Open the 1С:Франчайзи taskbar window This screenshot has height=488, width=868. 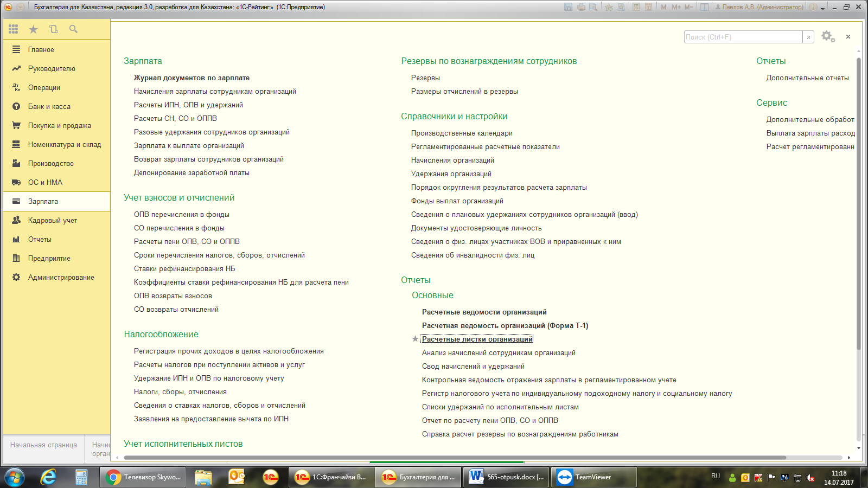tap(331, 477)
